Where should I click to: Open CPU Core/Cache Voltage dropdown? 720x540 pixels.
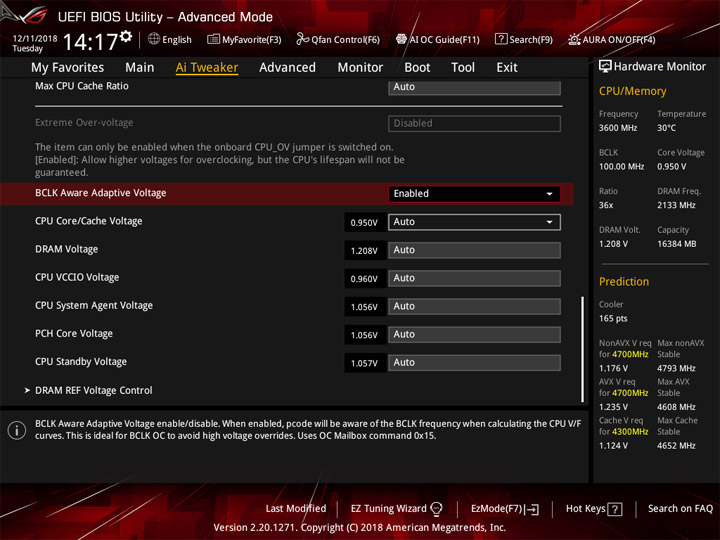point(474,222)
